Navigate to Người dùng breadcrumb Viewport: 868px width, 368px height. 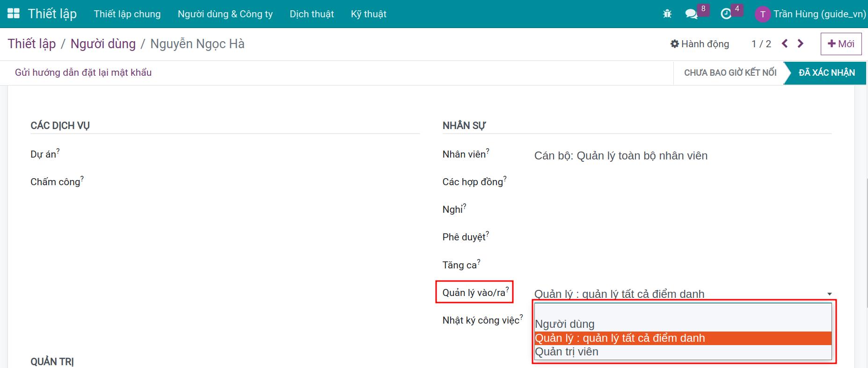coord(103,44)
